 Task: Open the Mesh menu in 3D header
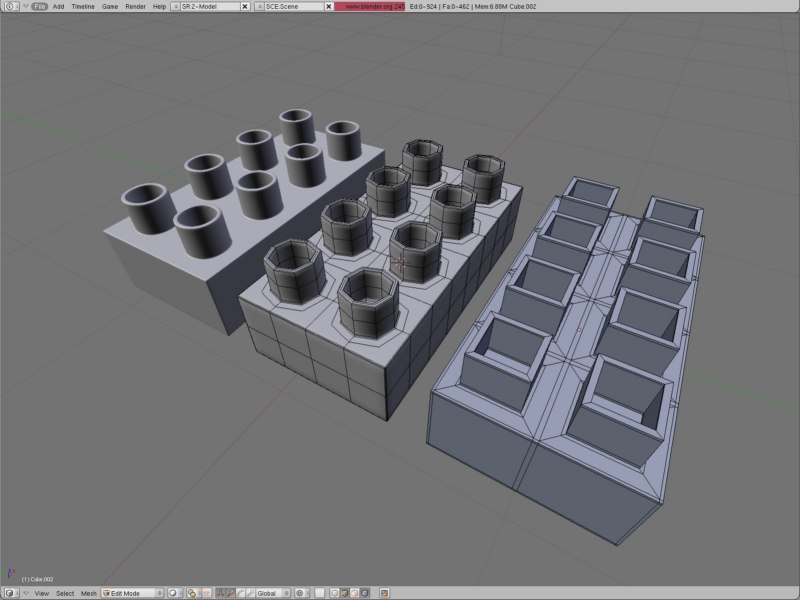click(88, 593)
